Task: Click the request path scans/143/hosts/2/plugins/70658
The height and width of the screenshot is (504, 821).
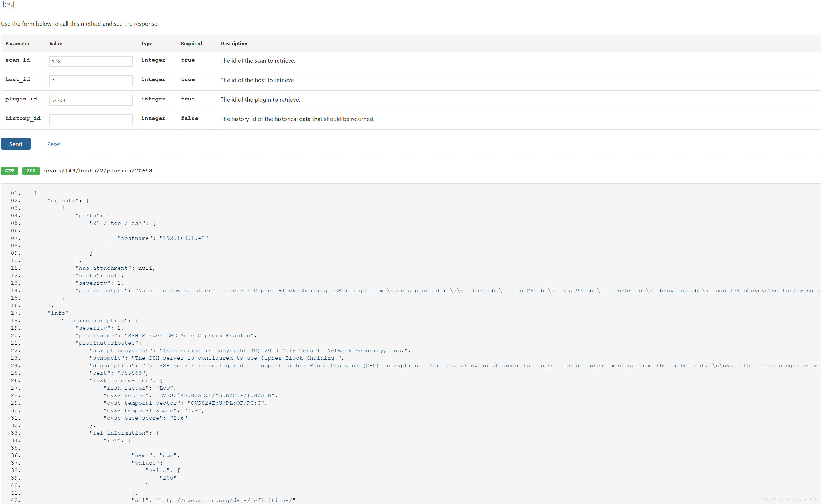Action: [x=98, y=171]
